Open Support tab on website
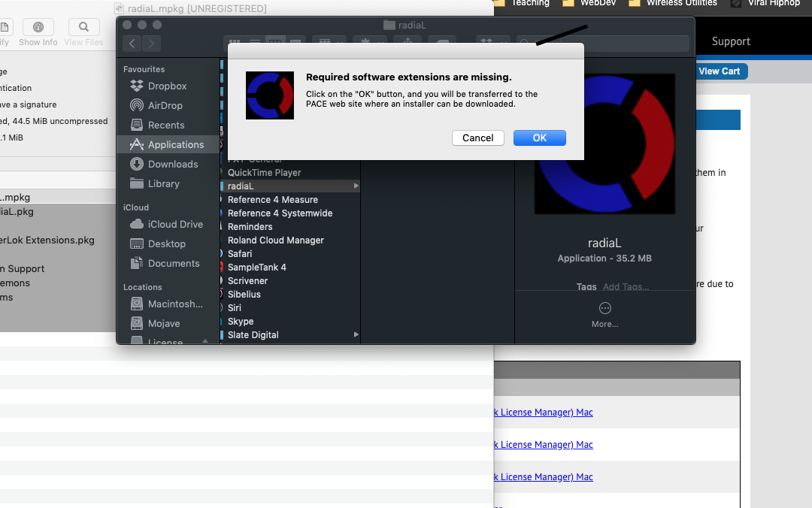 click(x=731, y=41)
